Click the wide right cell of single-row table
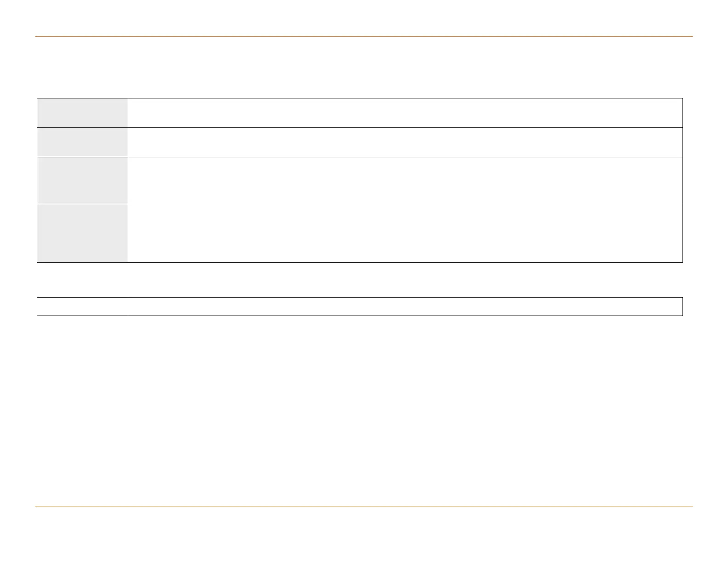The image size is (728, 563). point(405,306)
